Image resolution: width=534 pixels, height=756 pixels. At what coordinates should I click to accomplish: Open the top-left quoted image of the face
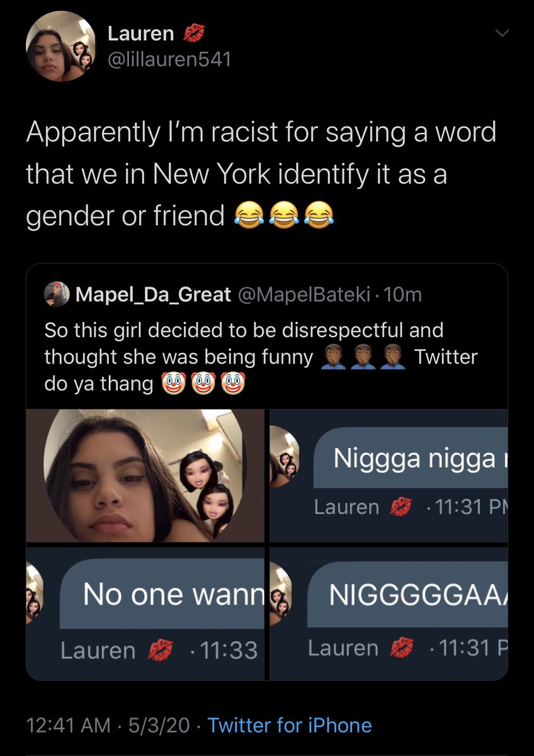(x=145, y=475)
